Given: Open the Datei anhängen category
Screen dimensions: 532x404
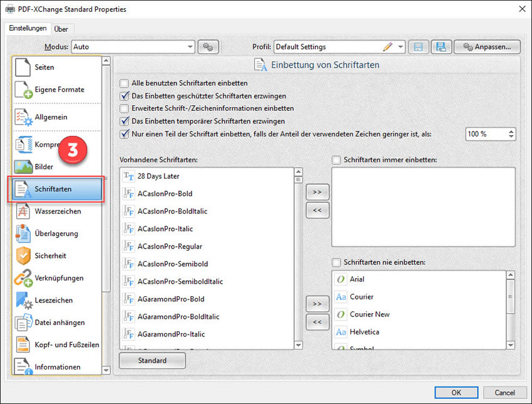Looking at the screenshot, I should point(57,323).
